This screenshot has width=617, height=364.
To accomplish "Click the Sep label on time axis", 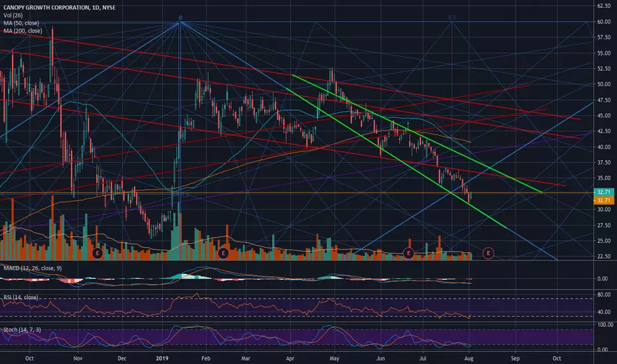I will tap(515, 359).
